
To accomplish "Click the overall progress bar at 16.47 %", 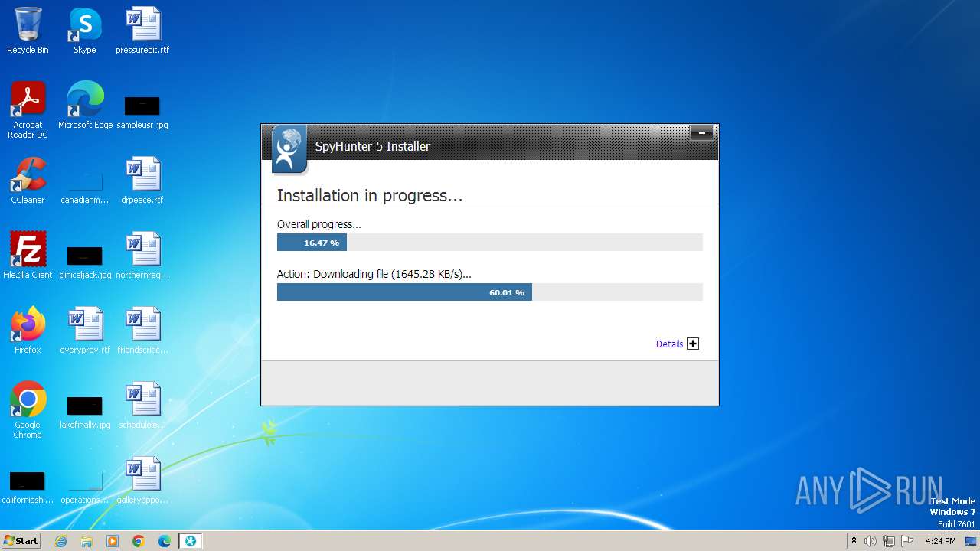I will click(490, 243).
